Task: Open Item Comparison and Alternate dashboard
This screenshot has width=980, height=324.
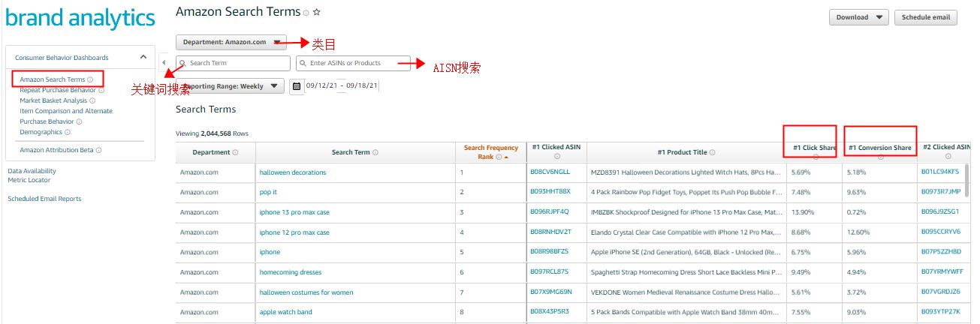Action: (x=66, y=111)
